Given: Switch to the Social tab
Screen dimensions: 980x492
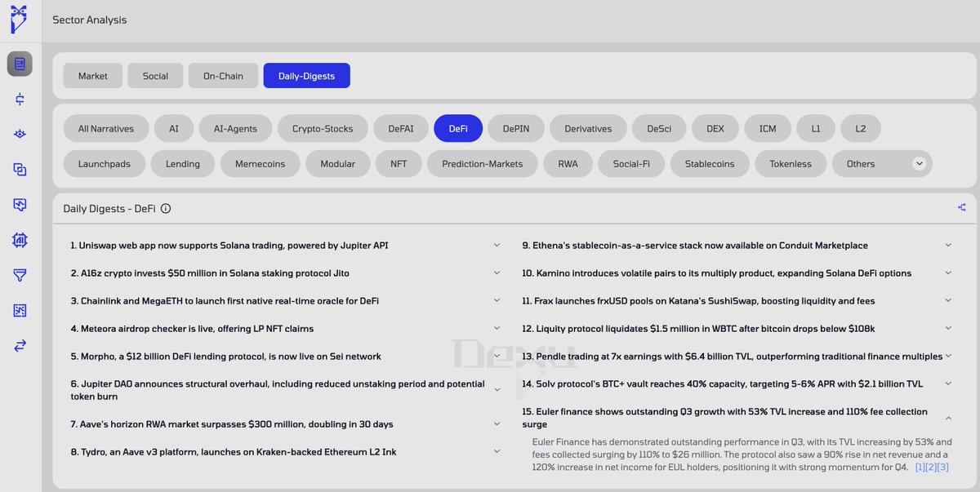Looking at the screenshot, I should tap(155, 76).
